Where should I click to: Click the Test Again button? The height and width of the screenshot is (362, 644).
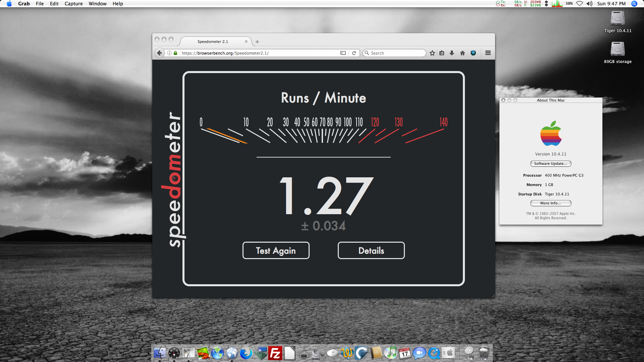coord(276,250)
